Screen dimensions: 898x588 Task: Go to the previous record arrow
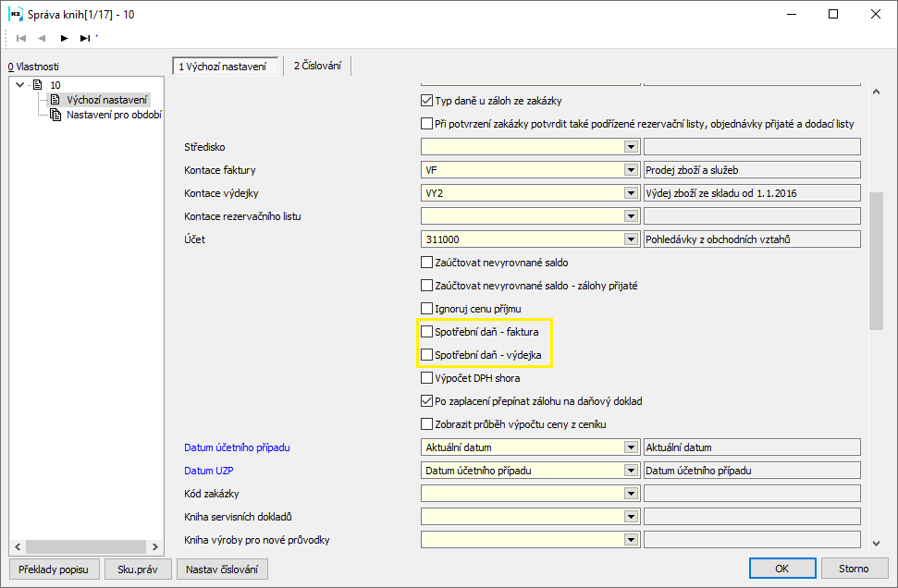click(42, 38)
